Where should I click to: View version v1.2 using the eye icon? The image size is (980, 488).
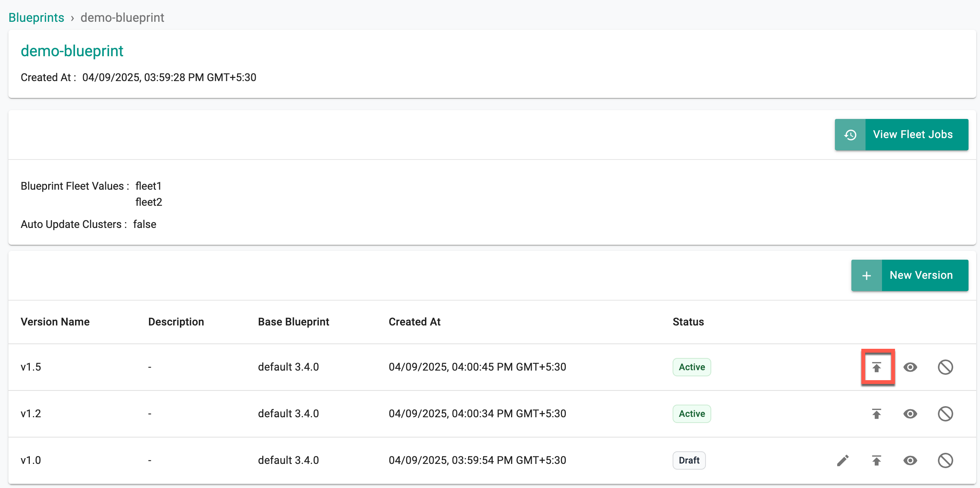pyautogui.click(x=910, y=414)
